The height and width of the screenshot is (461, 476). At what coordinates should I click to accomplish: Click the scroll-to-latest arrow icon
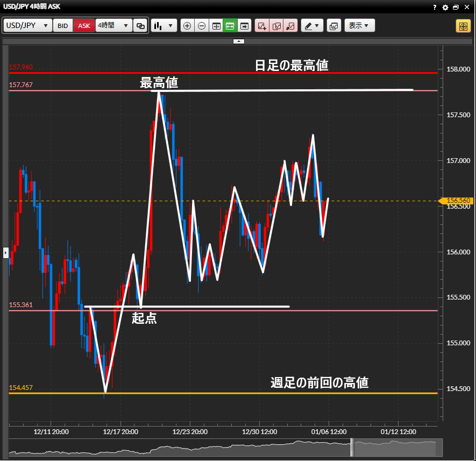pos(245,26)
